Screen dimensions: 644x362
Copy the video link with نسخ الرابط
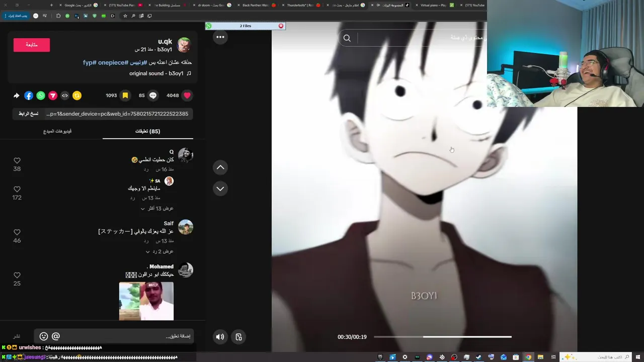click(28, 114)
